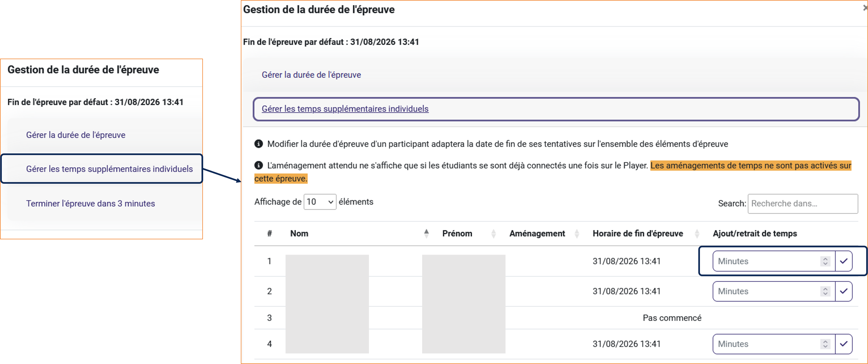
Task: Select Gérer la durée de l'épreuve in left panel
Action: point(75,135)
